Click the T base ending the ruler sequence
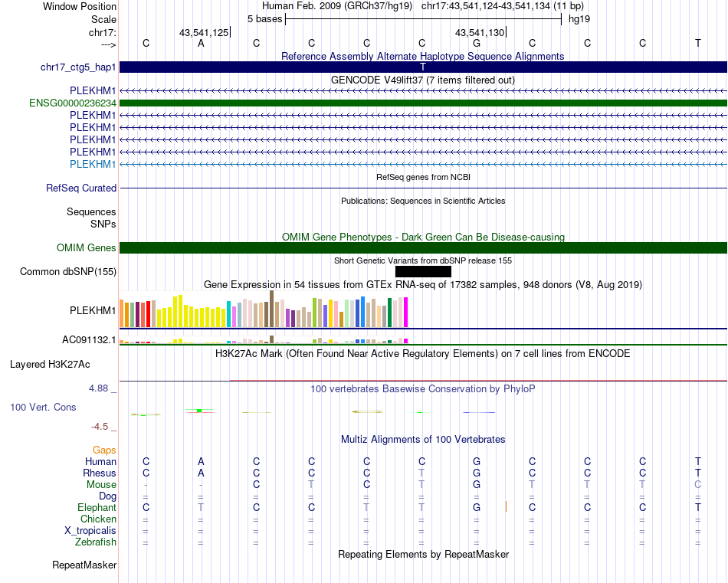 tap(698, 43)
